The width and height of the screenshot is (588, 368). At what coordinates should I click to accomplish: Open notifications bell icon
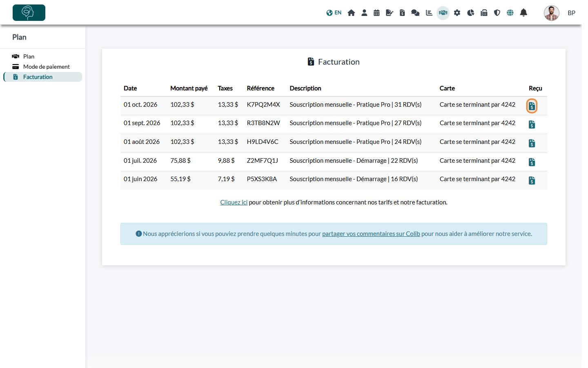coord(523,13)
